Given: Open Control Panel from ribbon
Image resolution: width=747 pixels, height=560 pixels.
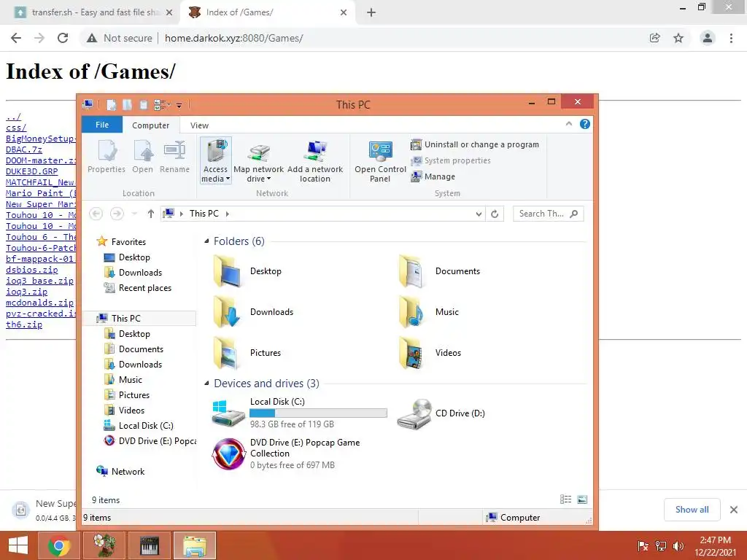Looking at the screenshot, I should pyautogui.click(x=380, y=161).
